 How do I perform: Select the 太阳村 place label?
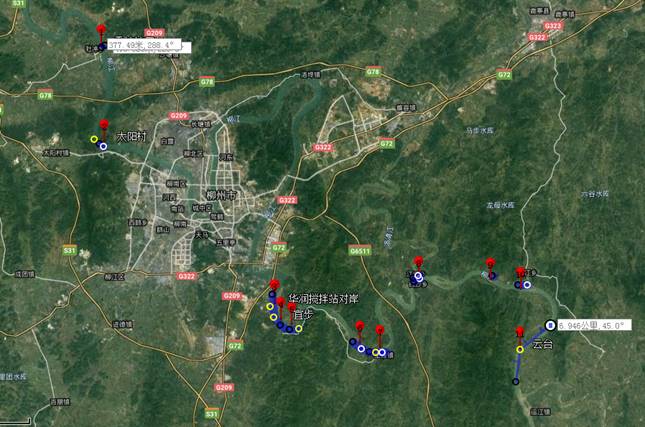click(131, 137)
